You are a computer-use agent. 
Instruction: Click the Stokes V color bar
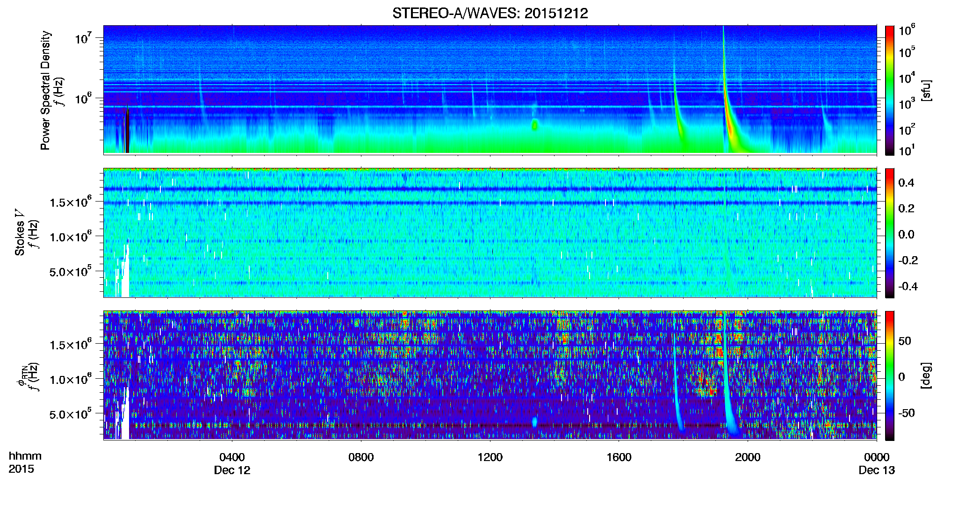coord(890,233)
